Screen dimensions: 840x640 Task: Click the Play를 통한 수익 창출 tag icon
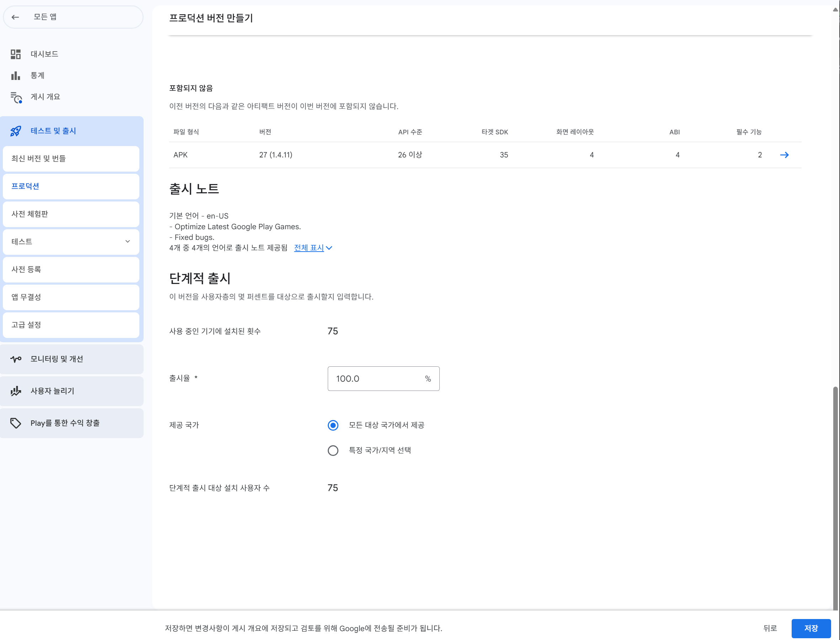(x=16, y=423)
